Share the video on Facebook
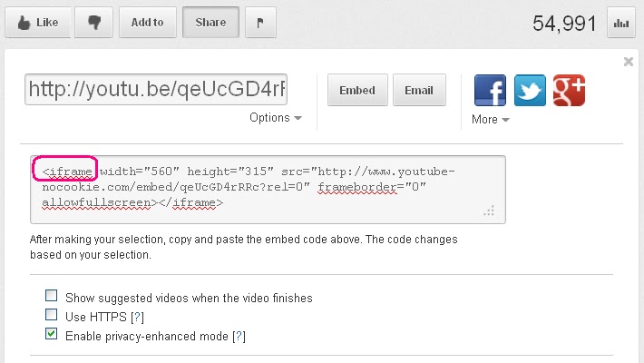This screenshot has width=644, height=363. pos(490,91)
